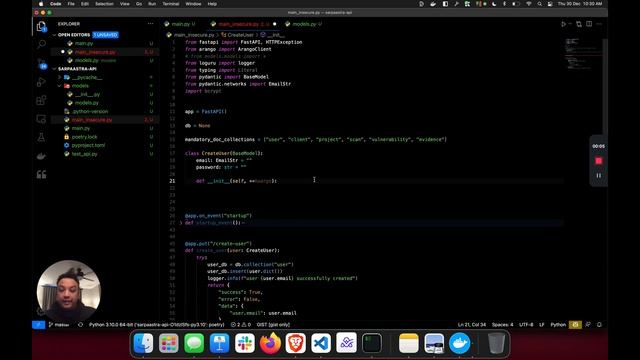
Task: Change the LF end-of-line sequence
Action: [542, 325]
